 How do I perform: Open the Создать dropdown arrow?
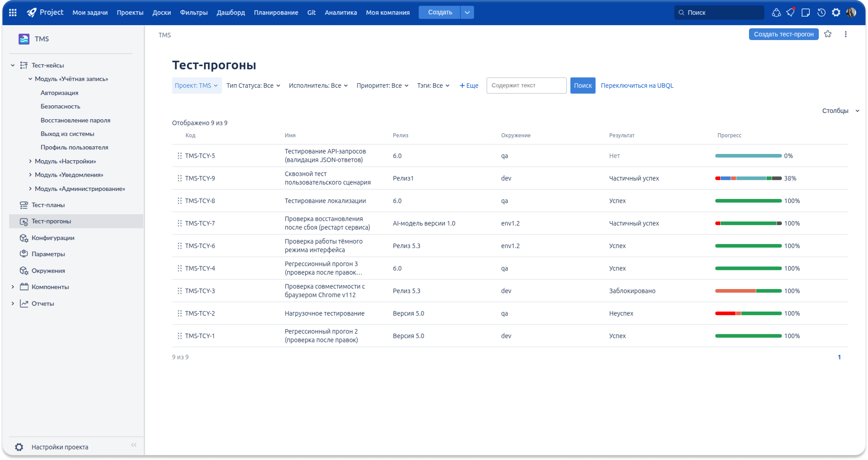tap(467, 12)
